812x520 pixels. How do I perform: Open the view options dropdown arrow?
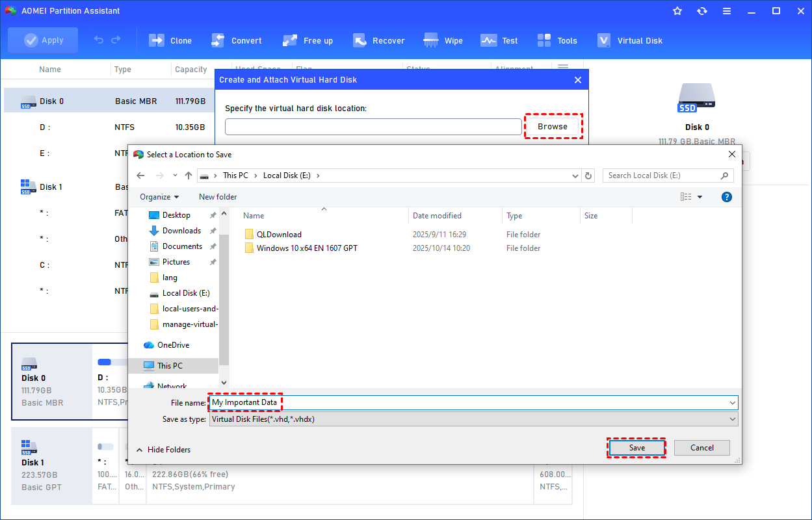700,197
